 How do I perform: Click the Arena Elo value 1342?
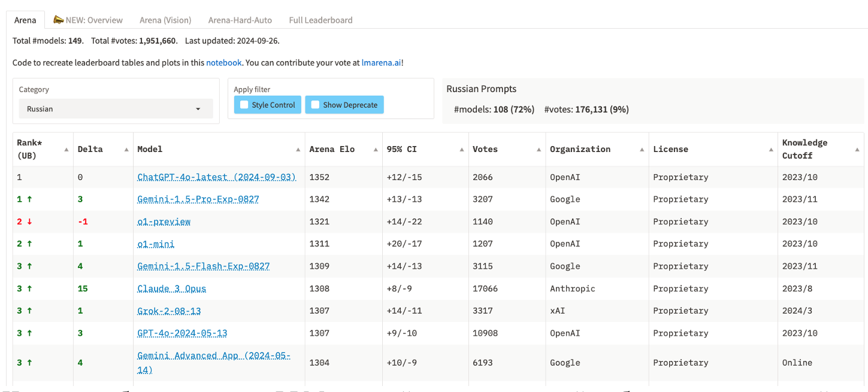(x=319, y=199)
